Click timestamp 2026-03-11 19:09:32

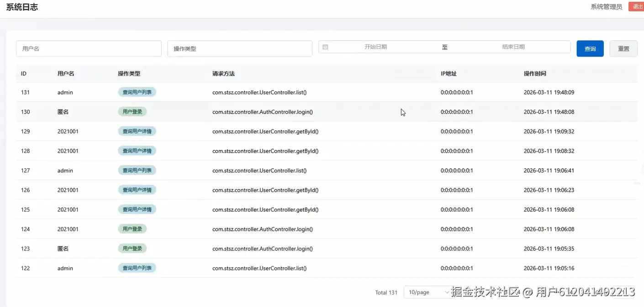(x=549, y=132)
